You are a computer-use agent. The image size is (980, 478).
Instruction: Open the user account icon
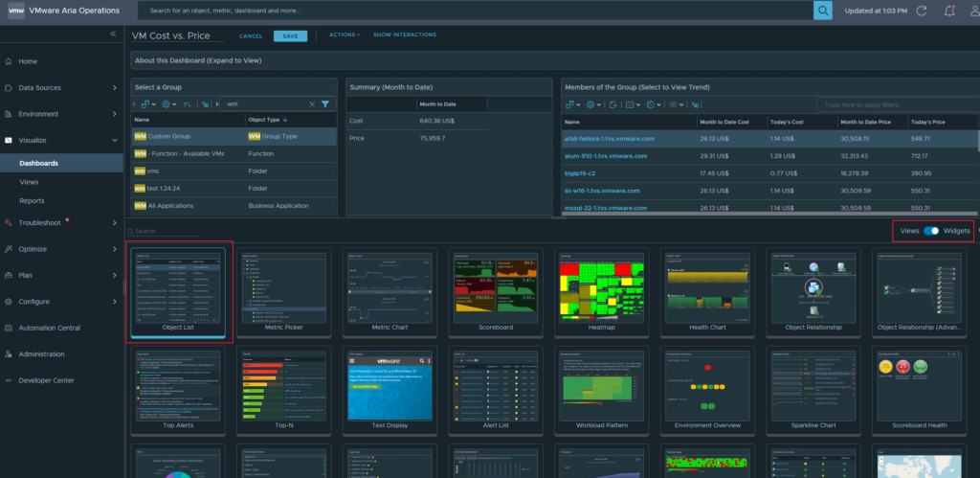(975, 11)
